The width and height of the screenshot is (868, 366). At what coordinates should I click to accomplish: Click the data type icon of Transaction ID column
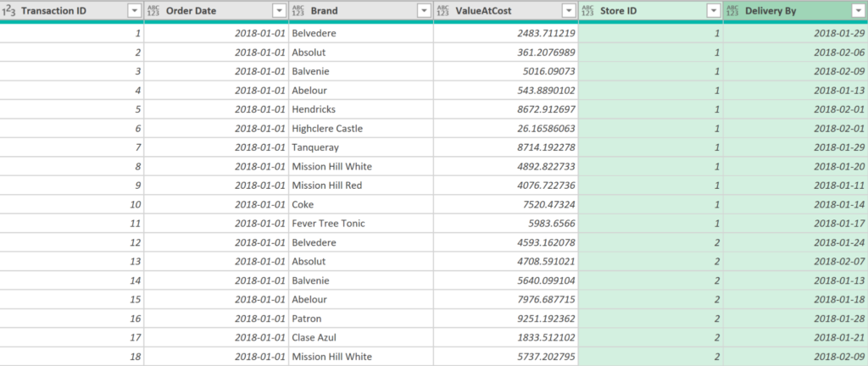[x=8, y=10]
